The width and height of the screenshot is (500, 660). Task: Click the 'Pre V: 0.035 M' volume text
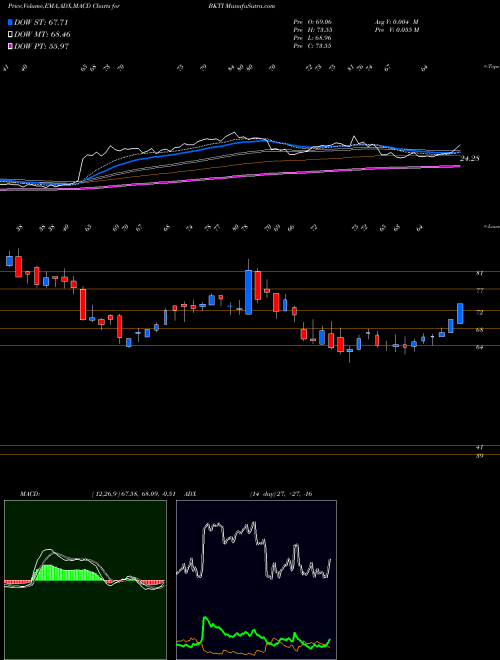pyautogui.click(x=397, y=30)
